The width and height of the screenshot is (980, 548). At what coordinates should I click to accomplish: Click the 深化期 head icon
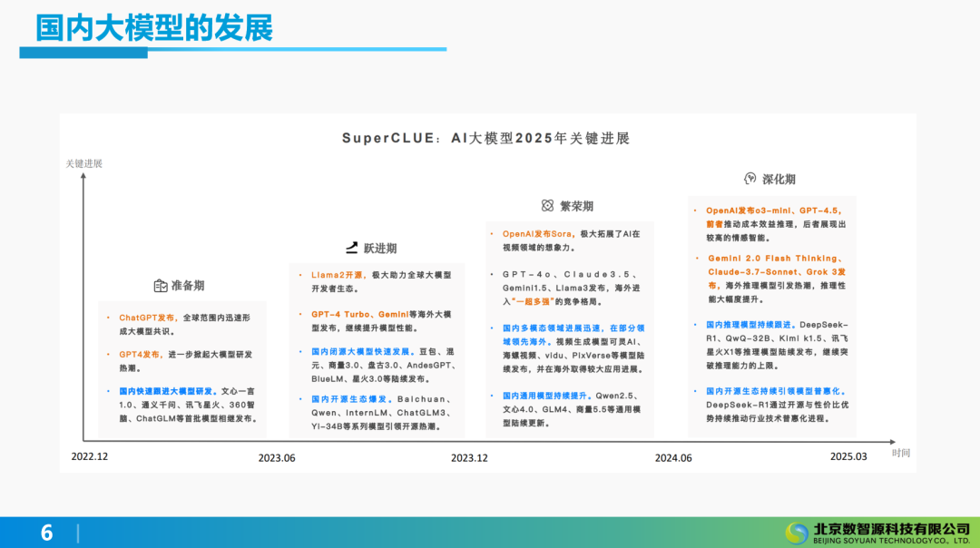750,179
